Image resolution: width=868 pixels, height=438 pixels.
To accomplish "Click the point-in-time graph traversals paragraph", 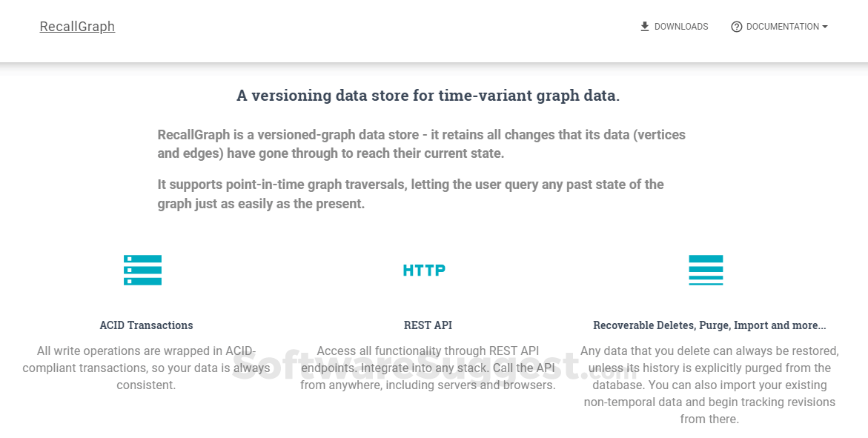I will 410,193.
